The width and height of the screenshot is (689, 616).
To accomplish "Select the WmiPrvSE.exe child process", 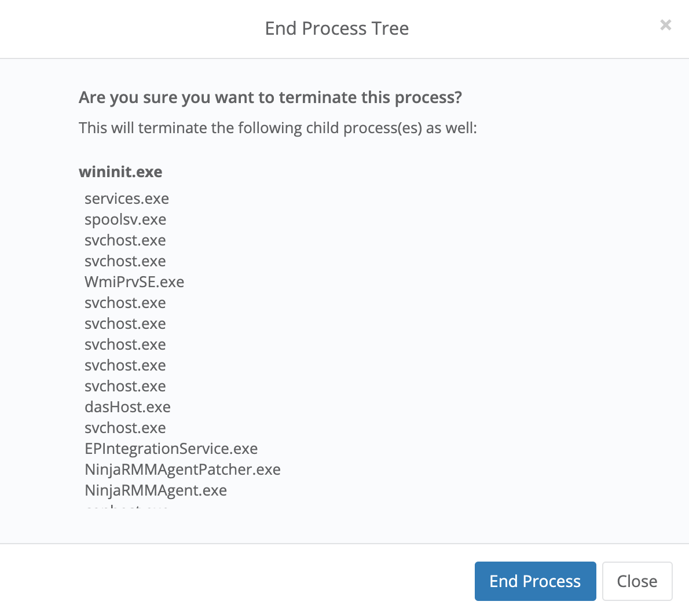I will tap(134, 282).
